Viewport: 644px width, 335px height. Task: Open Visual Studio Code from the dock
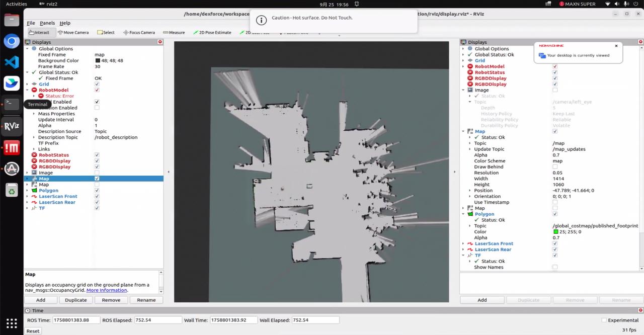pos(12,62)
